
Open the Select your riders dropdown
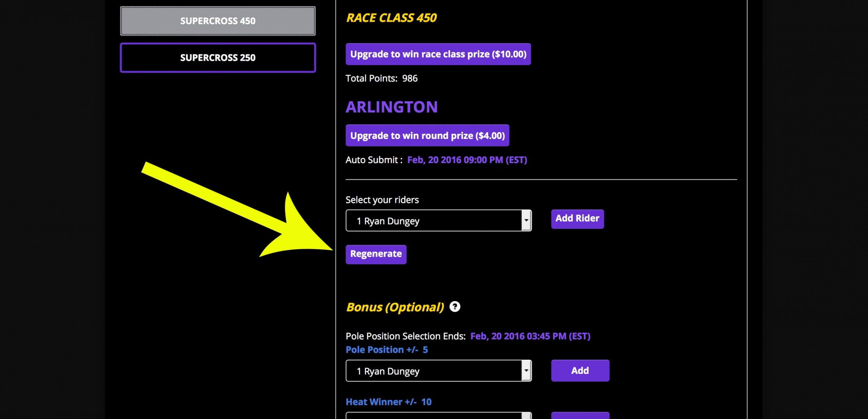pos(438,221)
